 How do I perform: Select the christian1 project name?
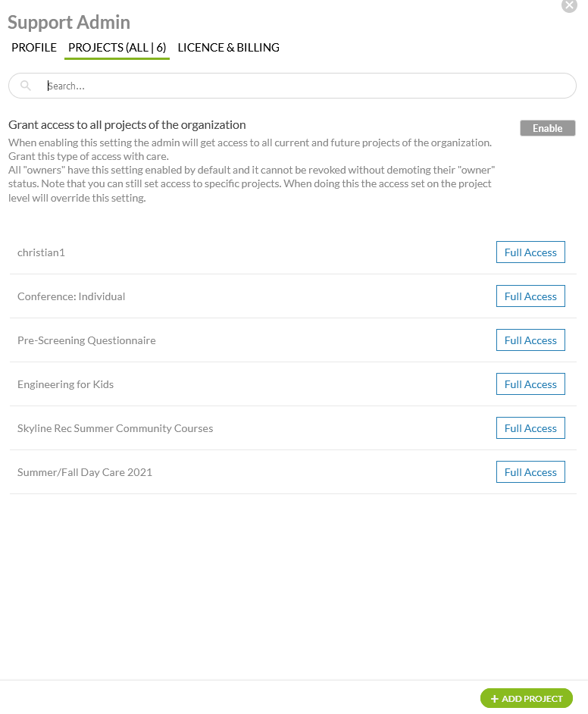coord(41,252)
